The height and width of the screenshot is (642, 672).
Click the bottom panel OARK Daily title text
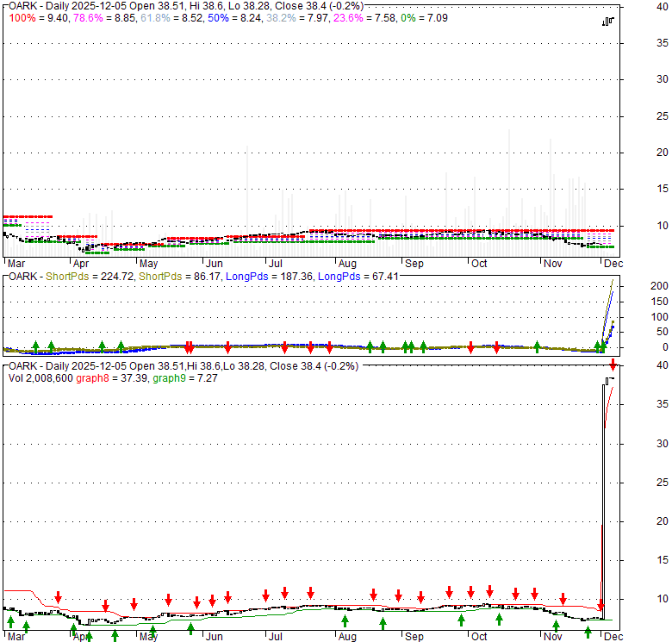(184, 366)
